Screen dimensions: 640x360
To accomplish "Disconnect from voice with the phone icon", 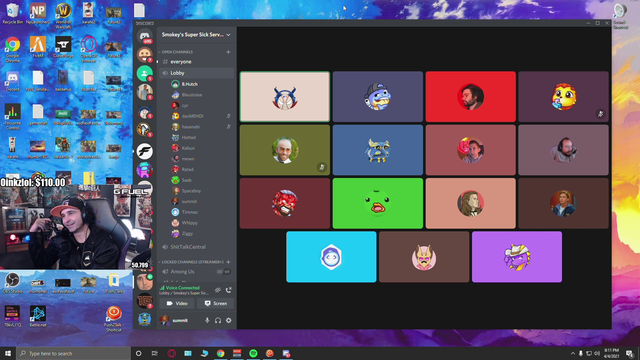I will tap(229, 290).
